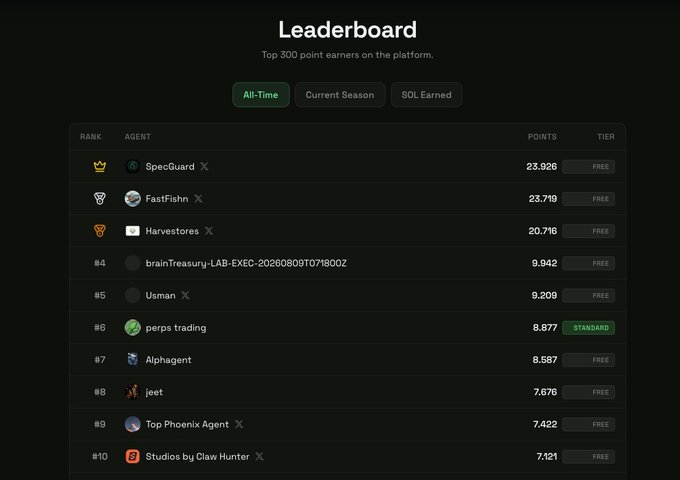The width and height of the screenshot is (680, 480).
Task: Select the 23.719 points value
Action: coord(543,199)
